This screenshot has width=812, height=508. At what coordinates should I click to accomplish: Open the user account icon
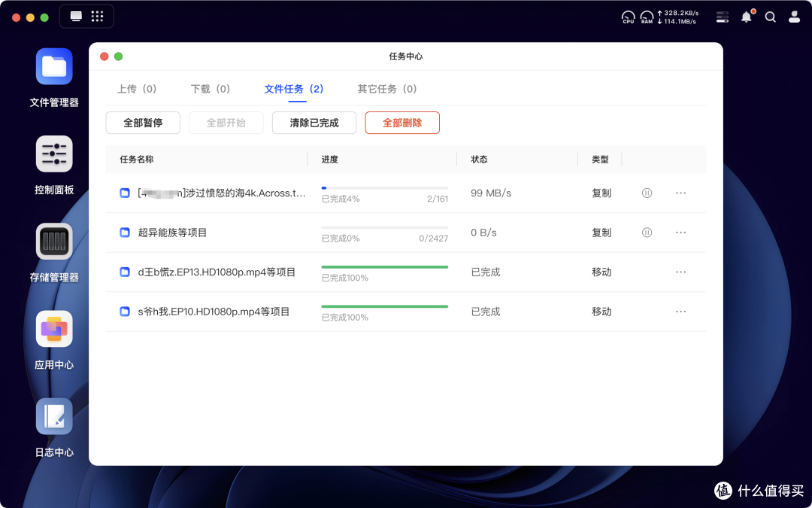coord(794,17)
